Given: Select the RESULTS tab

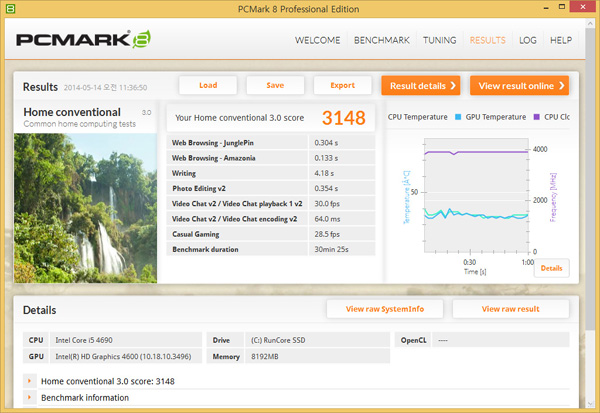Looking at the screenshot, I should coord(487,41).
